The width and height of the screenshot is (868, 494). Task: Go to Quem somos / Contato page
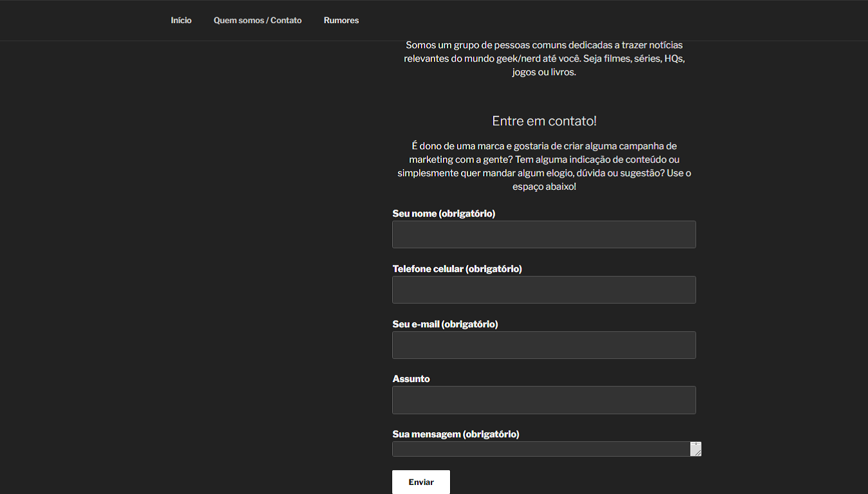click(x=257, y=21)
